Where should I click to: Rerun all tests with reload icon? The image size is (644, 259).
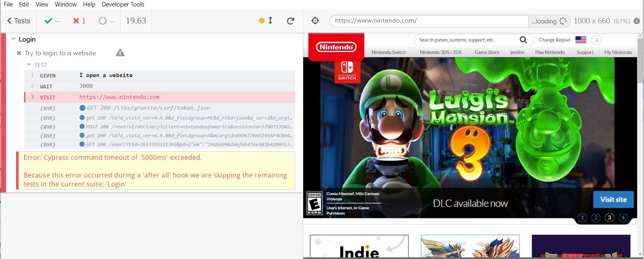[290, 21]
